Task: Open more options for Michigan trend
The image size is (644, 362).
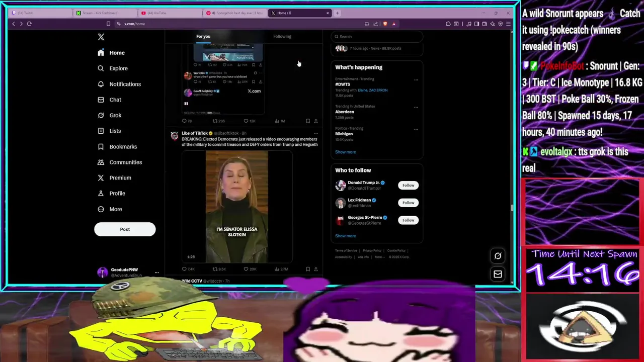Action: (x=416, y=129)
